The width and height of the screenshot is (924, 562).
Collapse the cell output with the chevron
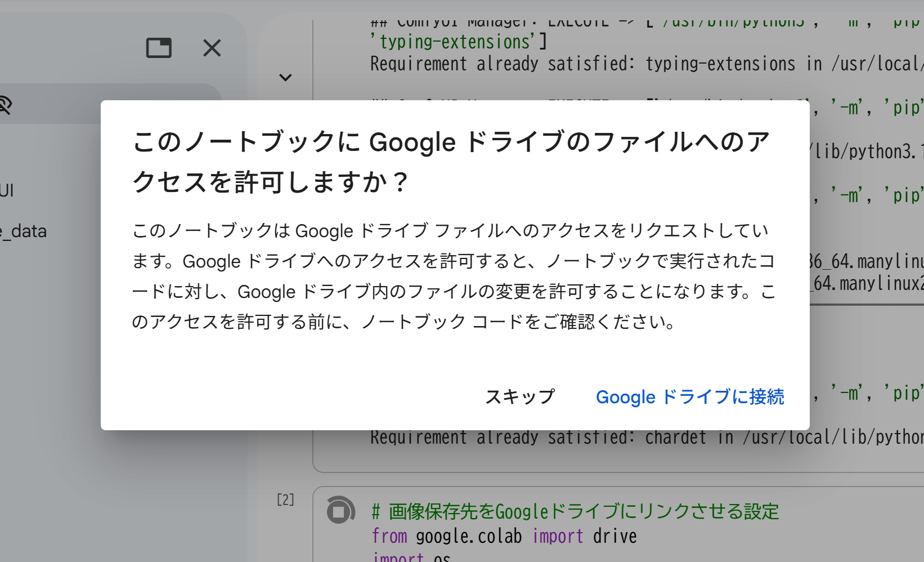tap(285, 77)
